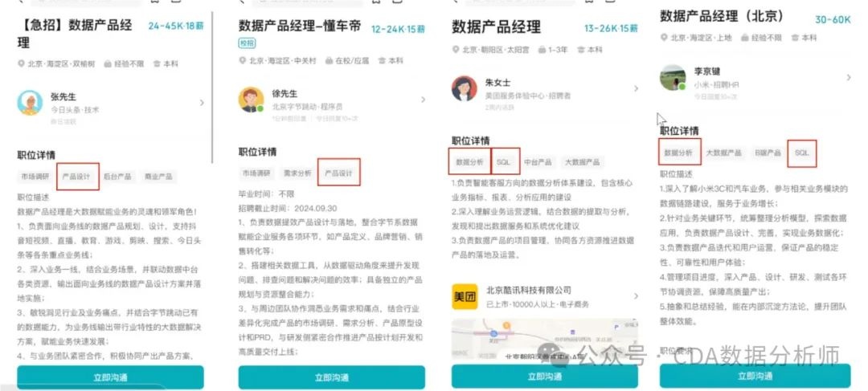Click 张先生's recruiter avatar
This screenshot has height=391, width=868.
click(30, 103)
